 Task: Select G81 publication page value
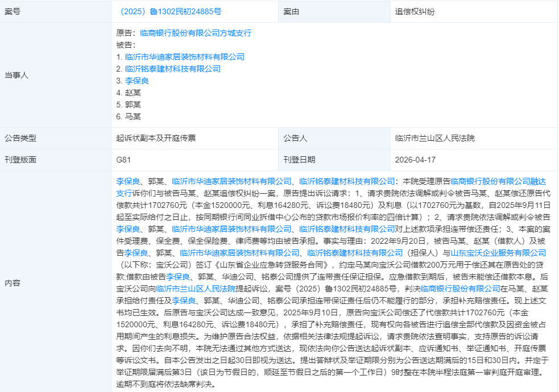(x=123, y=160)
